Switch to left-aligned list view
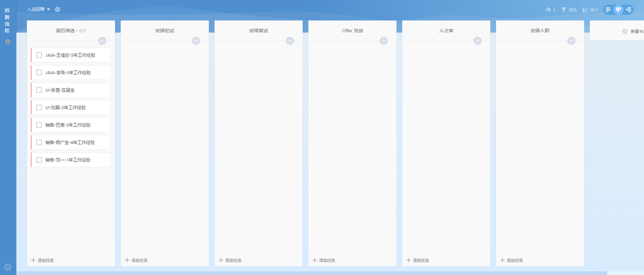This screenshot has width=644, height=275. (x=608, y=10)
